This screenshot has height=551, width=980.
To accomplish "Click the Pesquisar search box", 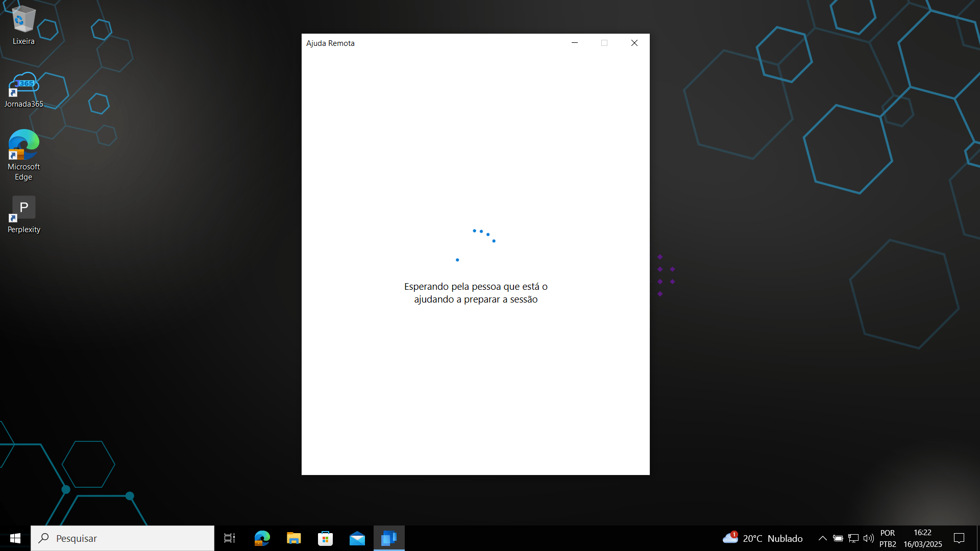I will tap(122, 538).
